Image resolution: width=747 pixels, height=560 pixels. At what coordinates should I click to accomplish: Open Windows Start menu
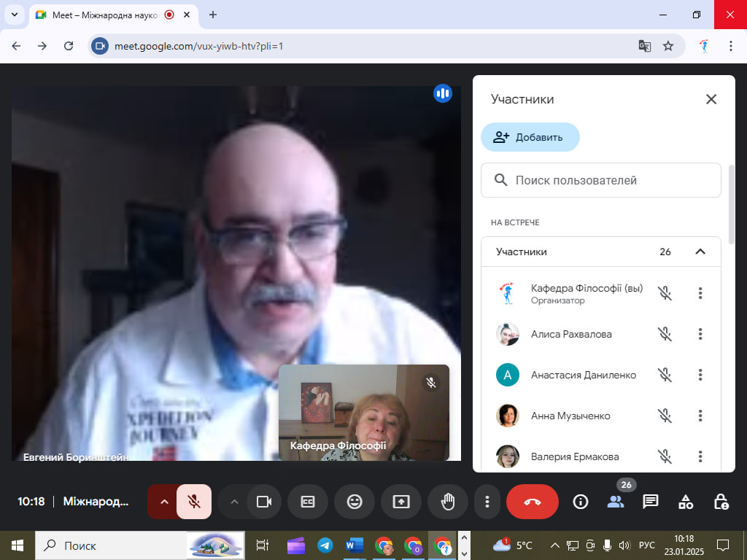coord(18,545)
